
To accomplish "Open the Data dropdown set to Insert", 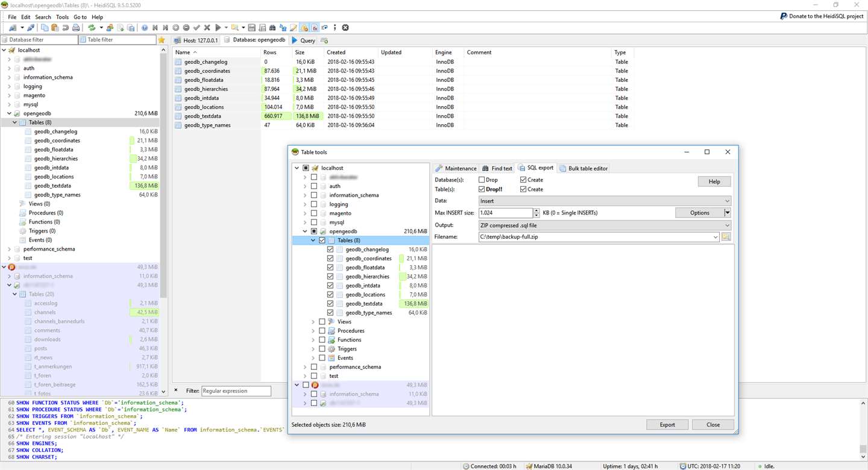I will [727, 201].
